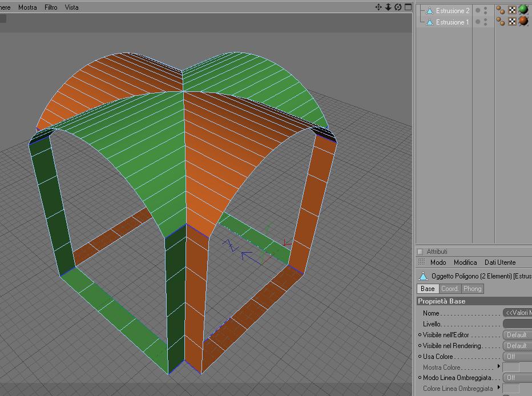Open the Modifica menu in Attributi
Screen dimensions: 532x396
point(465,262)
